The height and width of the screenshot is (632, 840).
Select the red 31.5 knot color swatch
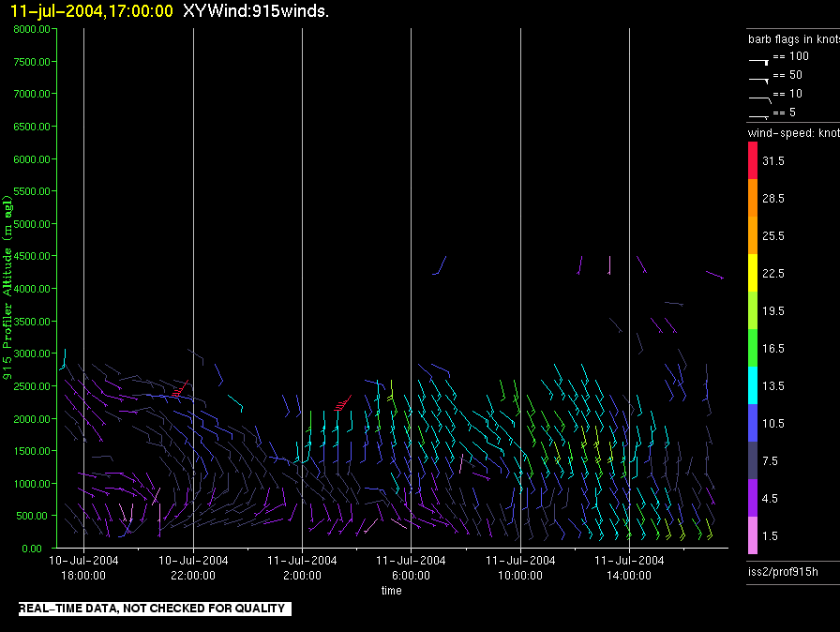(x=753, y=160)
